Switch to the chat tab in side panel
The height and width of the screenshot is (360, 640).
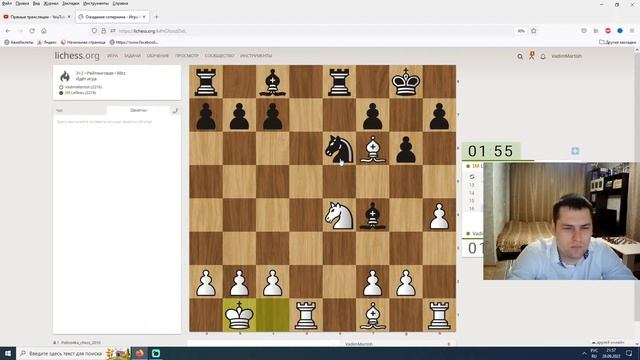[x=80, y=110]
